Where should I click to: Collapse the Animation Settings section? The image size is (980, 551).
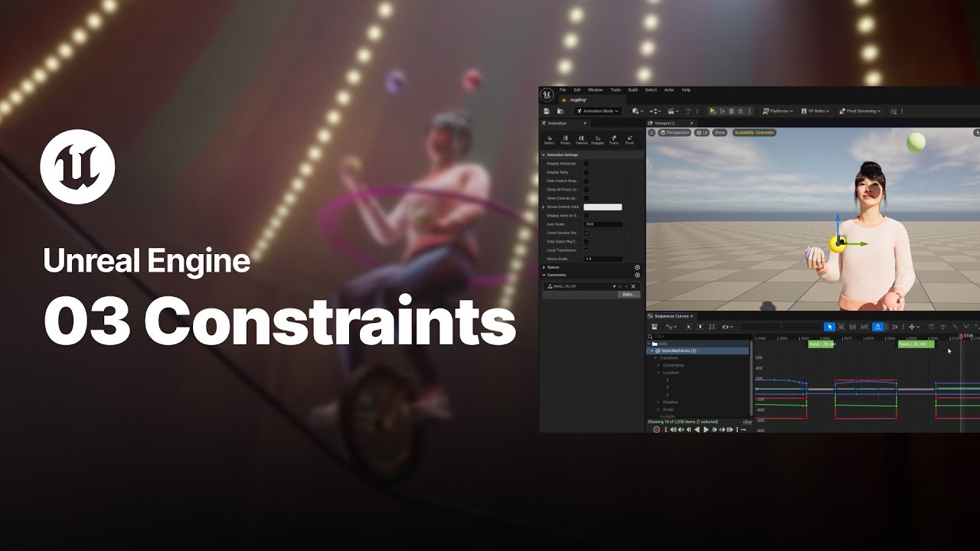[544, 155]
